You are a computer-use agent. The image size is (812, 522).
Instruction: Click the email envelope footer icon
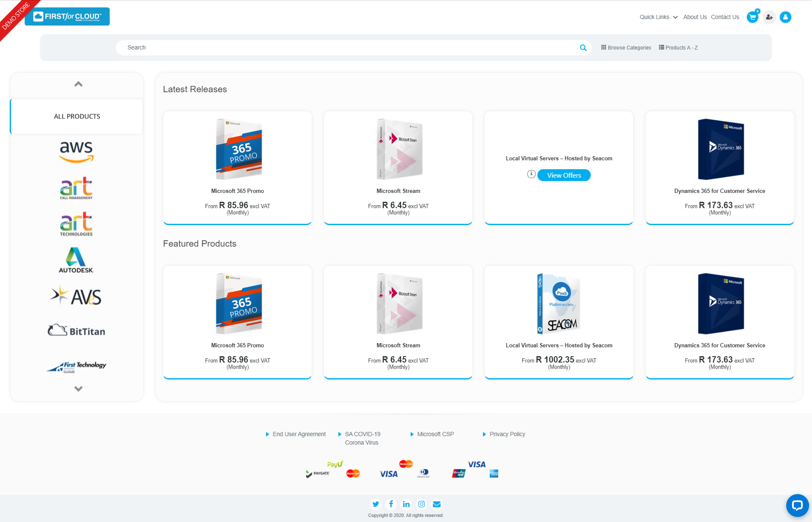click(437, 504)
